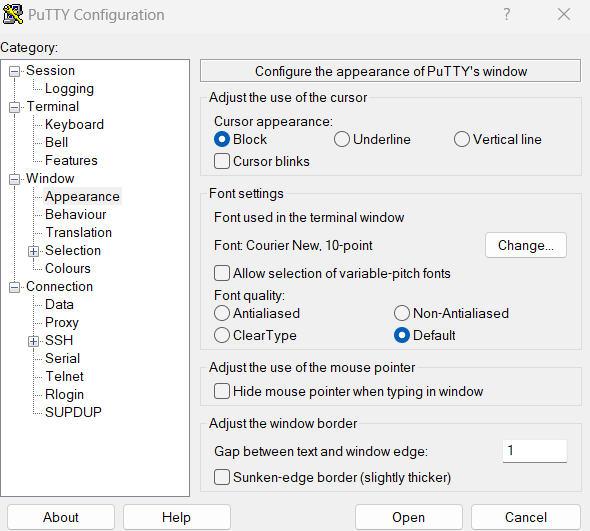This screenshot has height=531, width=590.
Task: Select ClearType font quality
Action: click(222, 335)
